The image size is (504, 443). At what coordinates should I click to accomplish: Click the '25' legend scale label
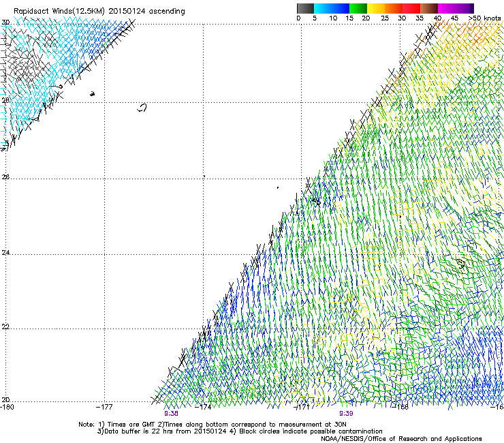(x=385, y=18)
